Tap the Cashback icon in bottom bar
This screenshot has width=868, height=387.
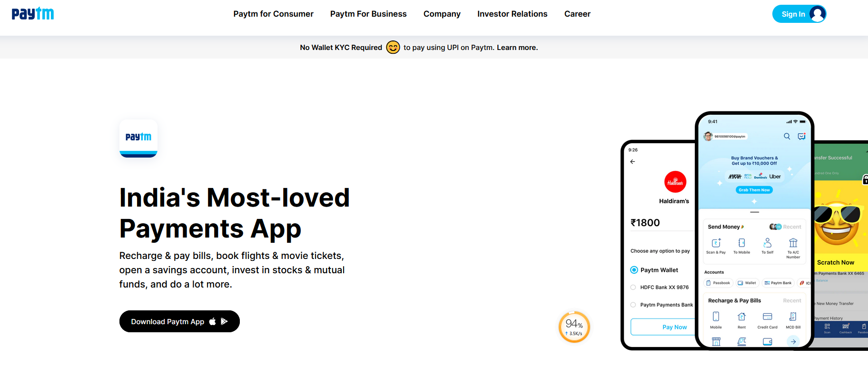[846, 326]
